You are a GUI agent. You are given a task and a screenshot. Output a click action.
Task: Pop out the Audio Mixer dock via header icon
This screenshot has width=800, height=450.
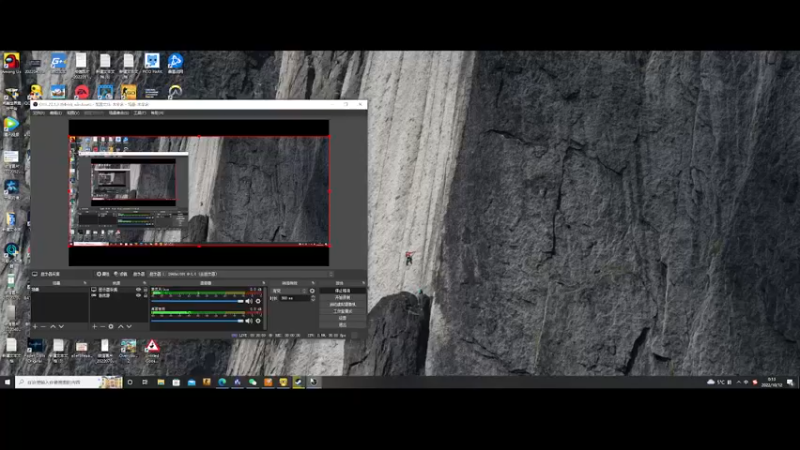tap(264, 283)
